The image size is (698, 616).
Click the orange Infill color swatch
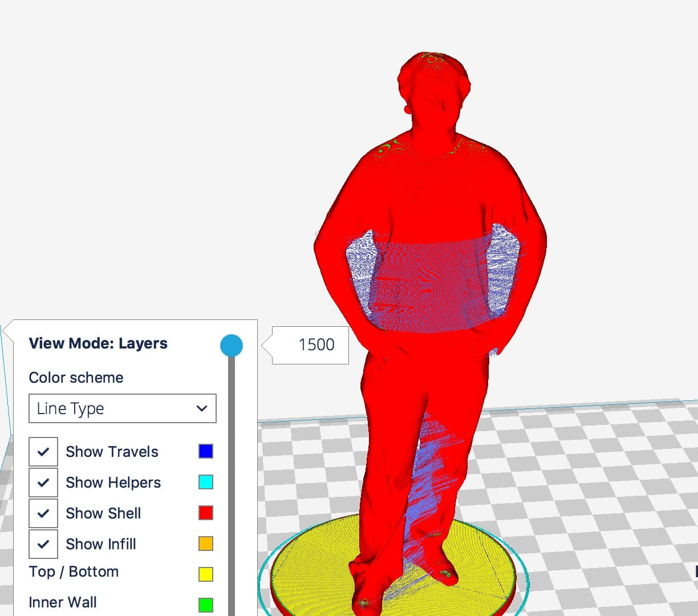coord(206,544)
